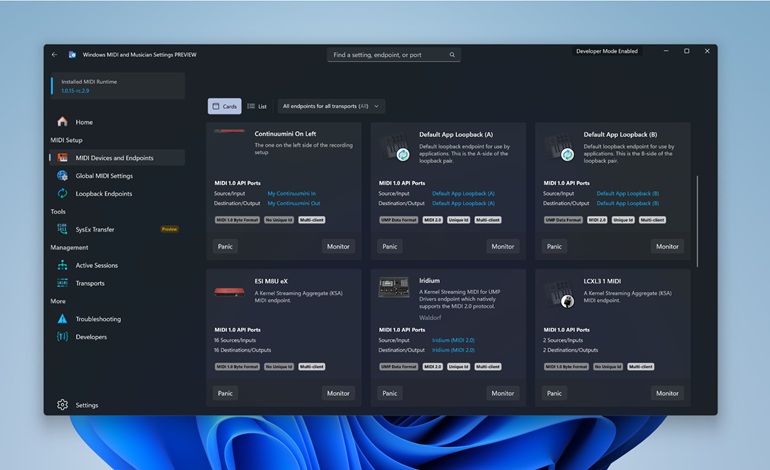Switch to List view
The width and height of the screenshot is (770, 470).
(257, 106)
